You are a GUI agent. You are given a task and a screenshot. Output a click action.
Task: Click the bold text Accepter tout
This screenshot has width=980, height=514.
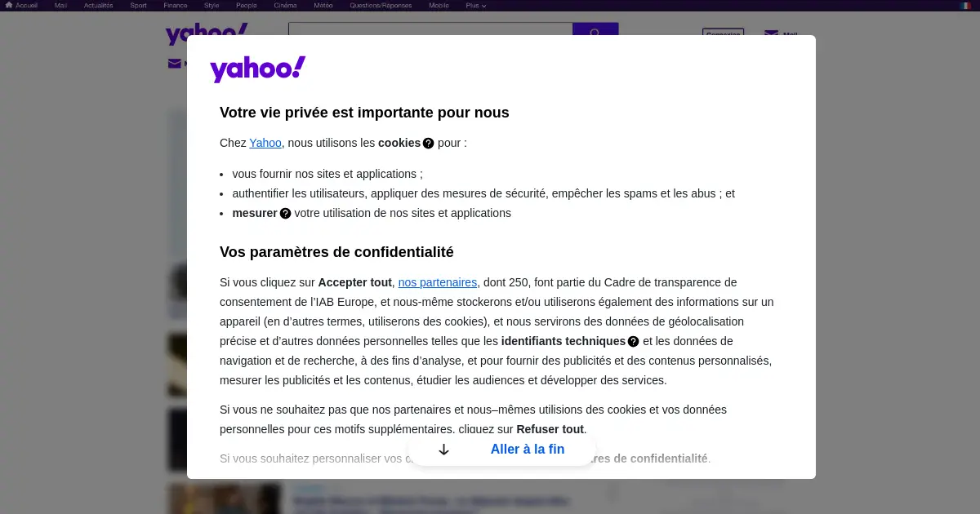tap(355, 282)
